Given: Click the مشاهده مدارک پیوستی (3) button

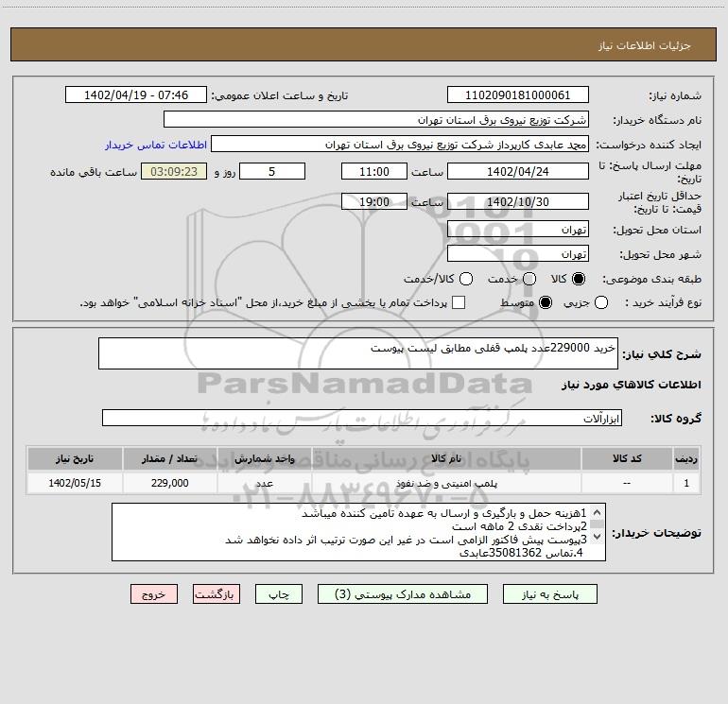Looking at the screenshot, I should pyautogui.click(x=403, y=594).
